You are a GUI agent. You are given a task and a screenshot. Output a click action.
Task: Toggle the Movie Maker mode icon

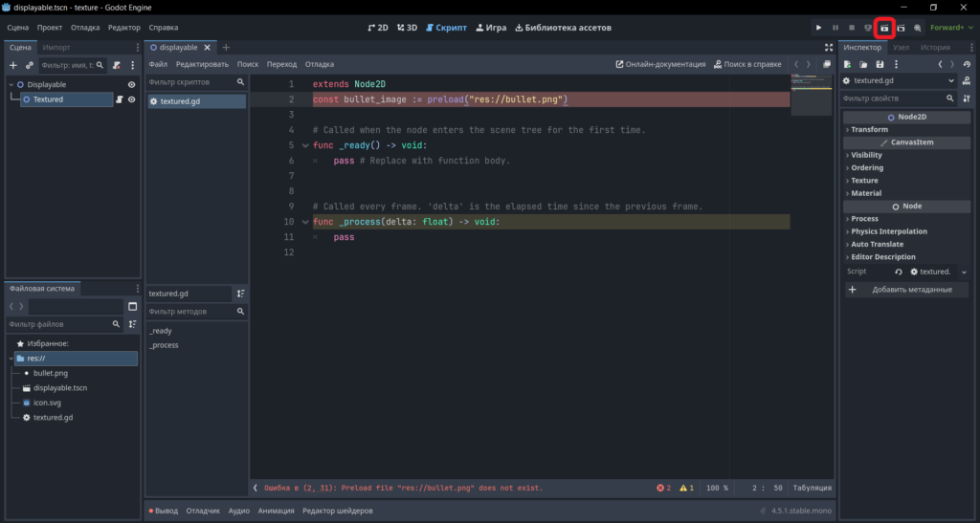tap(918, 28)
